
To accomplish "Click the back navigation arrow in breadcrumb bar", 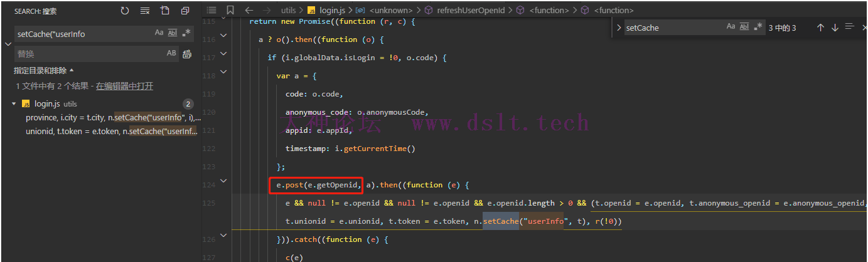I will point(249,10).
